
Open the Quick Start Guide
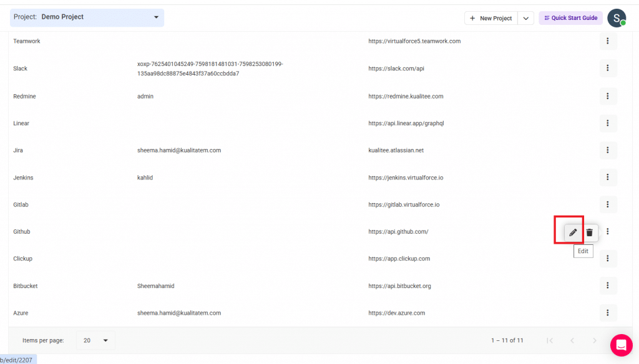coord(570,18)
